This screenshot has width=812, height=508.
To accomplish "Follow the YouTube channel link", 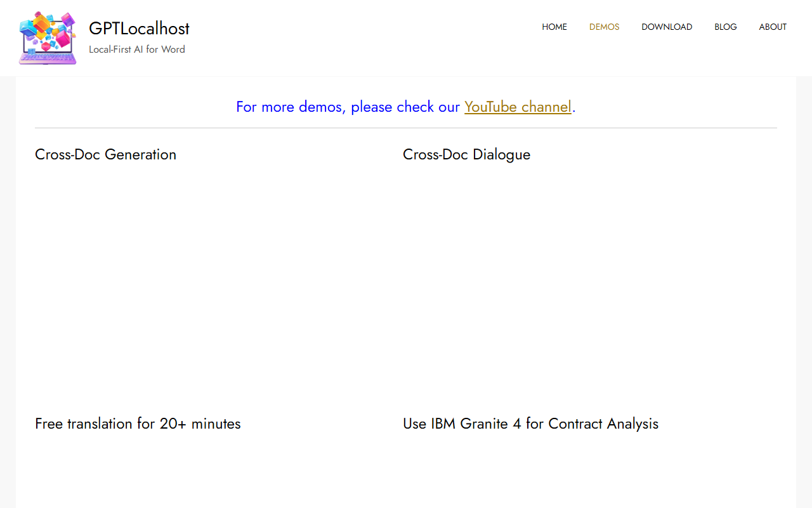I will coord(518,107).
